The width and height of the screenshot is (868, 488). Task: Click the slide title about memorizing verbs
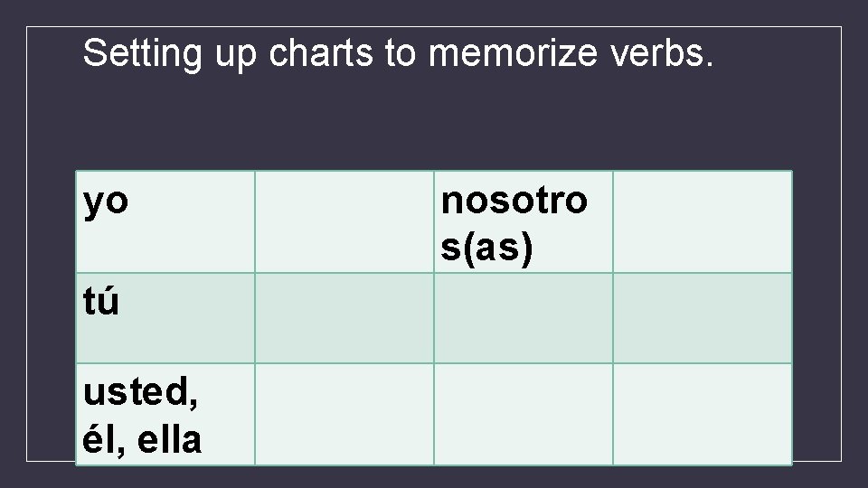pyautogui.click(x=398, y=54)
